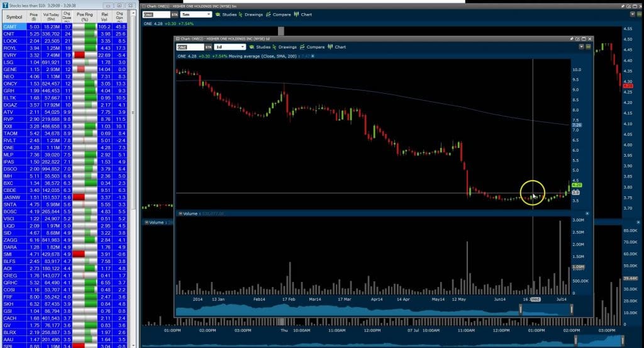Open the small dropdown arrow at right of front chart toolbar
Screen dimensions: 644x348
pos(581,47)
